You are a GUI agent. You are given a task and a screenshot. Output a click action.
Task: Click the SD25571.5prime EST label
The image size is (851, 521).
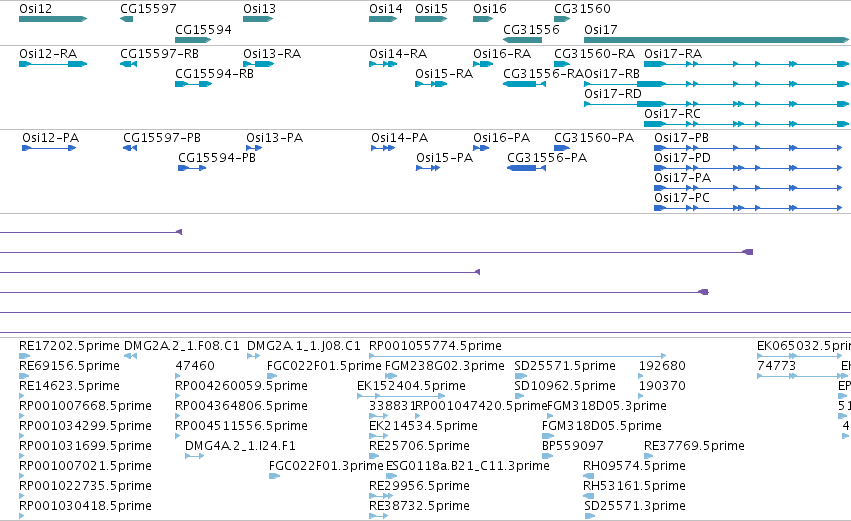[x=565, y=366]
